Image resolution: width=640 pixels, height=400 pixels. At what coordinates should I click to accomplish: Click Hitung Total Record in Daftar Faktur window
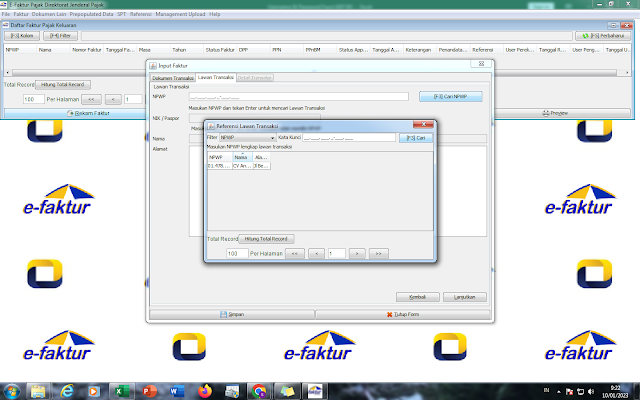click(62, 84)
